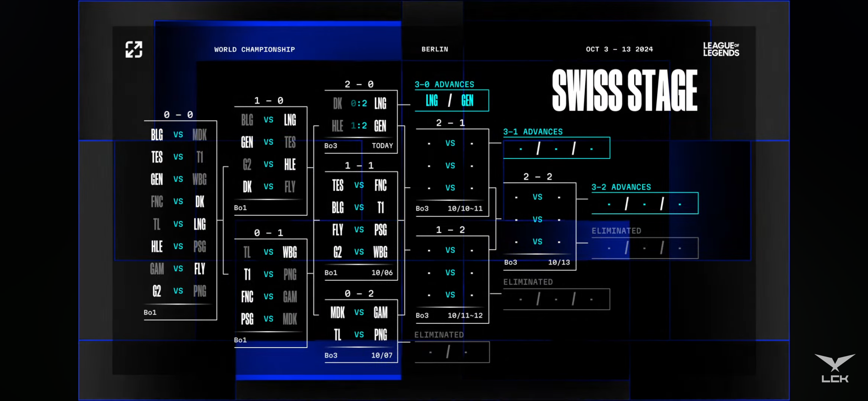Select TL in the TL vs LNG match
This screenshot has height=401, width=868.
click(x=157, y=224)
